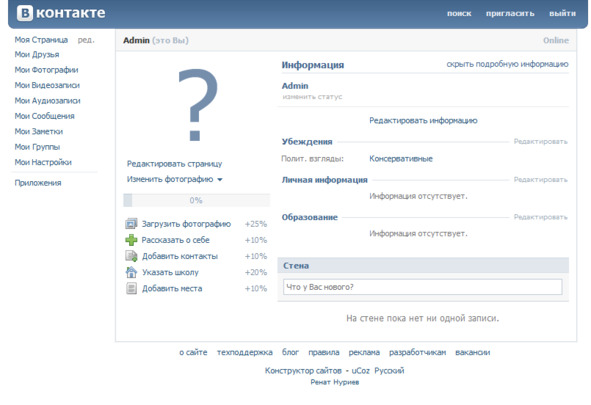
Task: Open поиск in the top header
Action: (x=459, y=14)
